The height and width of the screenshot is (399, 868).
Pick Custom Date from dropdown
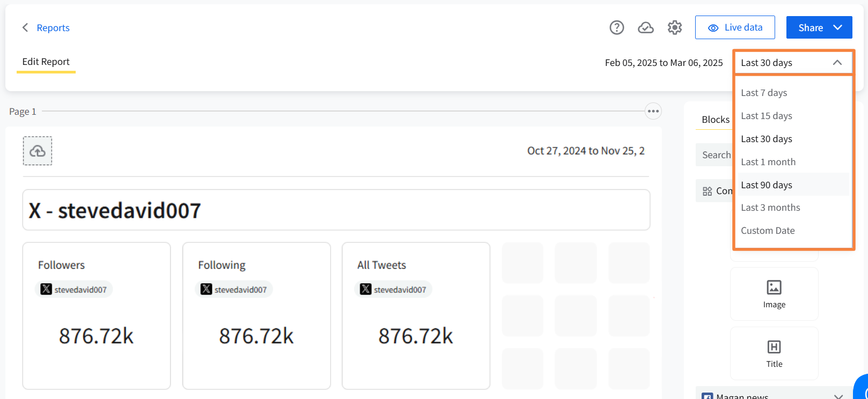[x=768, y=231]
